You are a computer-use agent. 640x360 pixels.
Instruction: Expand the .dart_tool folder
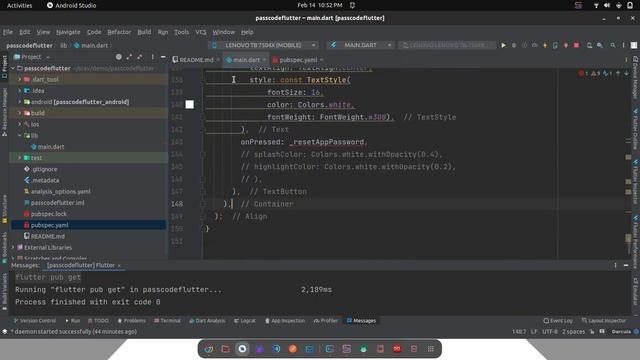point(20,79)
